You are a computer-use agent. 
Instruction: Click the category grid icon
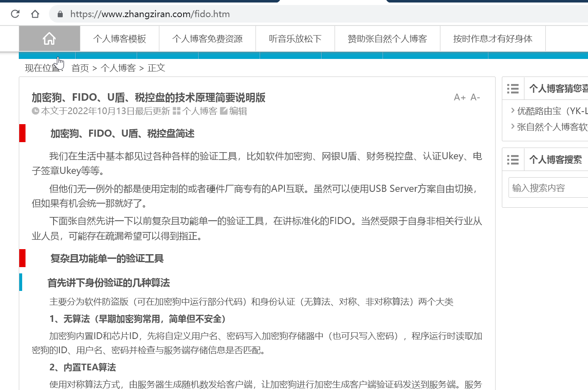[x=176, y=111]
